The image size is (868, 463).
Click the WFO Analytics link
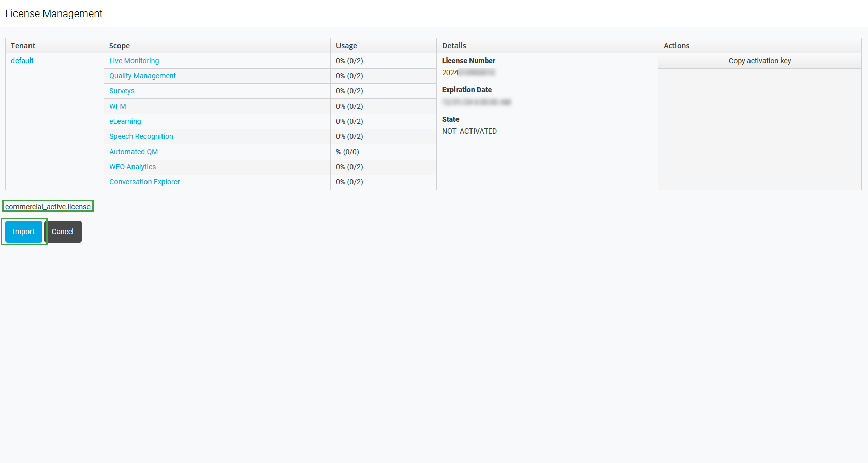tap(133, 167)
